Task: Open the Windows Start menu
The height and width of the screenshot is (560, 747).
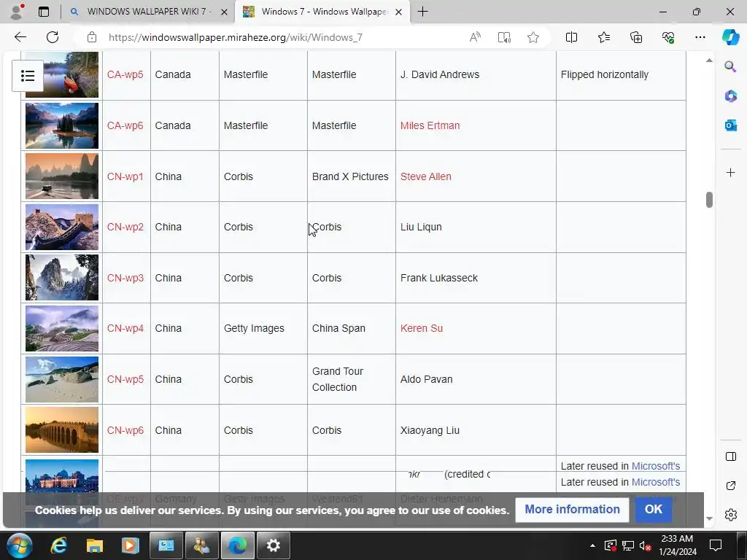Action: (x=19, y=545)
